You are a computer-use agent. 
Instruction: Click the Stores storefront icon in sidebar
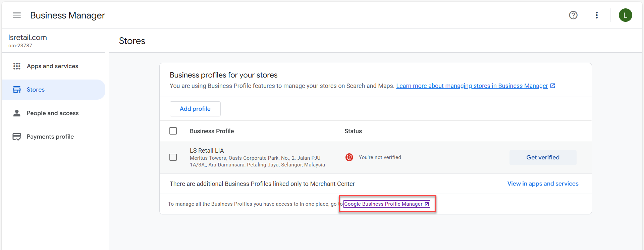[x=17, y=90]
